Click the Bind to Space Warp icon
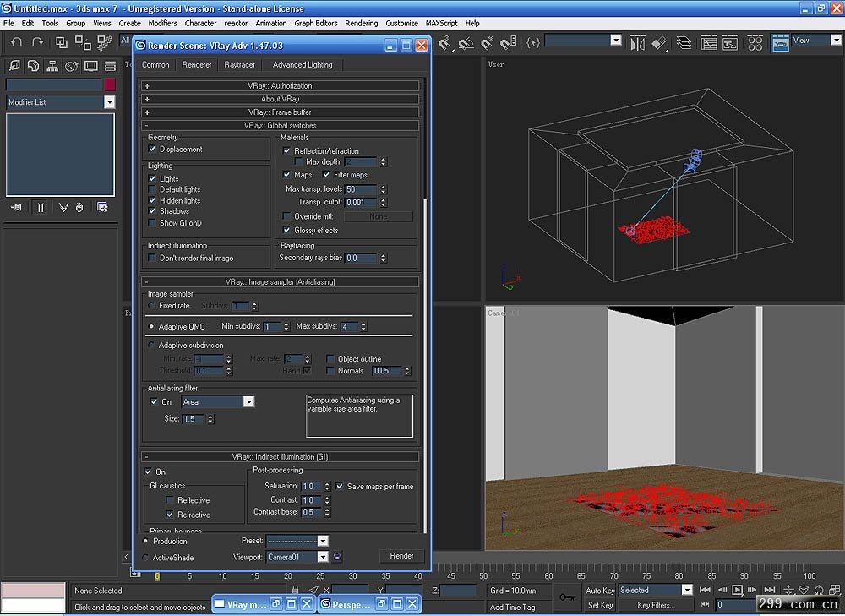The width and height of the screenshot is (845, 616). coord(104,42)
